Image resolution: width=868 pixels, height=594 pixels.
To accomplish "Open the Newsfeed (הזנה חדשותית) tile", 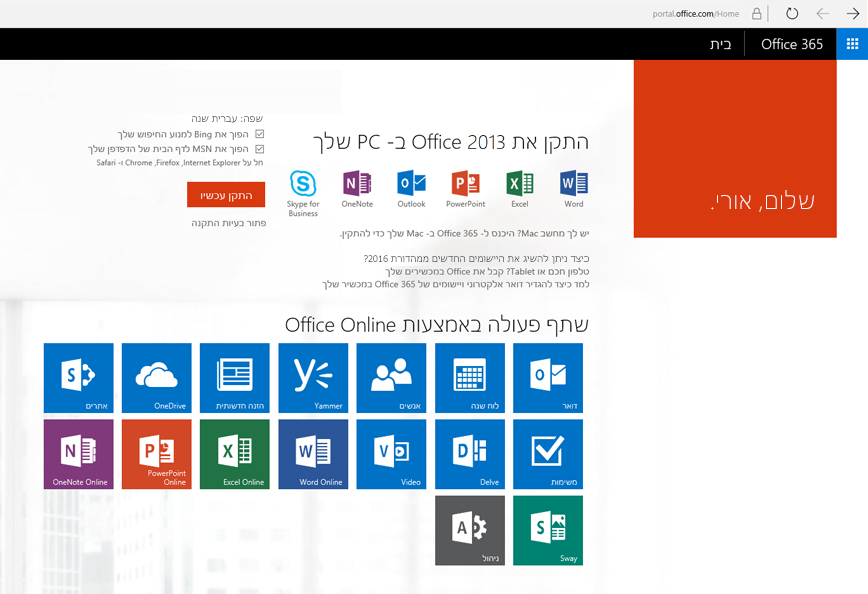I will [x=235, y=378].
